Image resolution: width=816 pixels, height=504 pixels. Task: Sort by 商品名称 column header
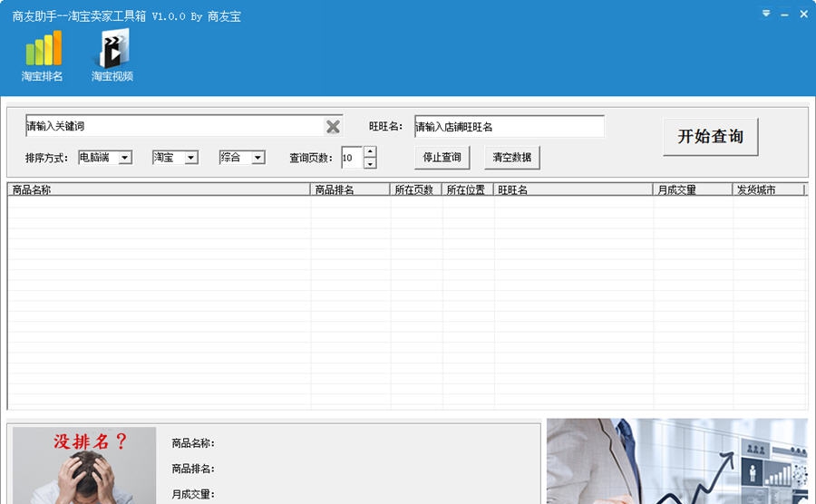pos(159,189)
